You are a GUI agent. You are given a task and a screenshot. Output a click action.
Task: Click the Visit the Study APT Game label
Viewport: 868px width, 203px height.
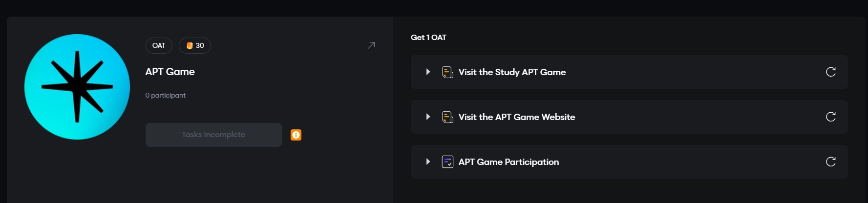point(512,72)
